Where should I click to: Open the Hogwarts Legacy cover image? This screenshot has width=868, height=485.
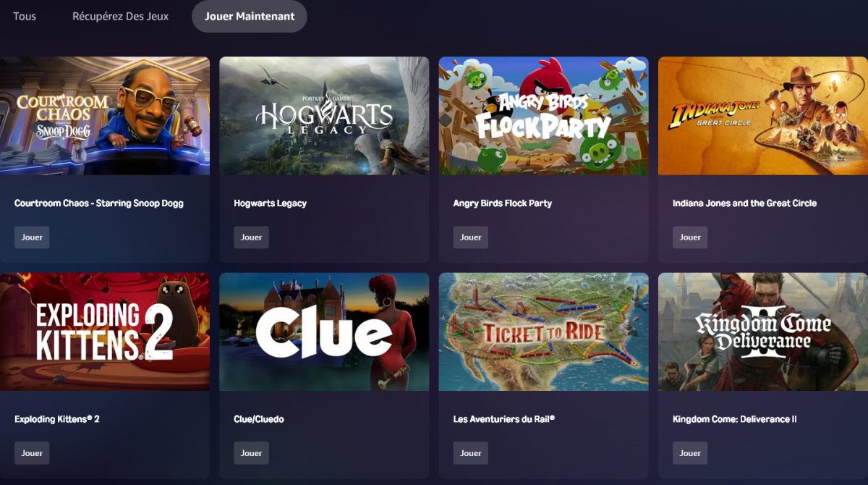324,116
